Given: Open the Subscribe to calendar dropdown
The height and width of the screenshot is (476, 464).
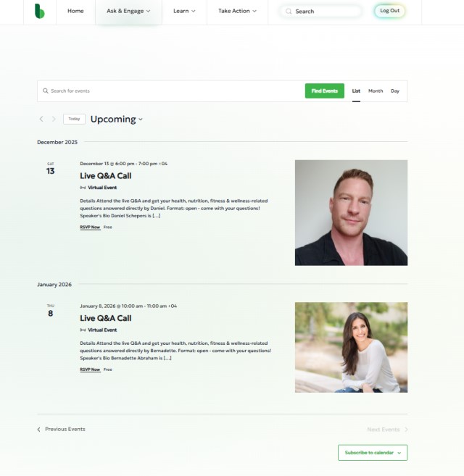Looking at the screenshot, I should (373, 453).
